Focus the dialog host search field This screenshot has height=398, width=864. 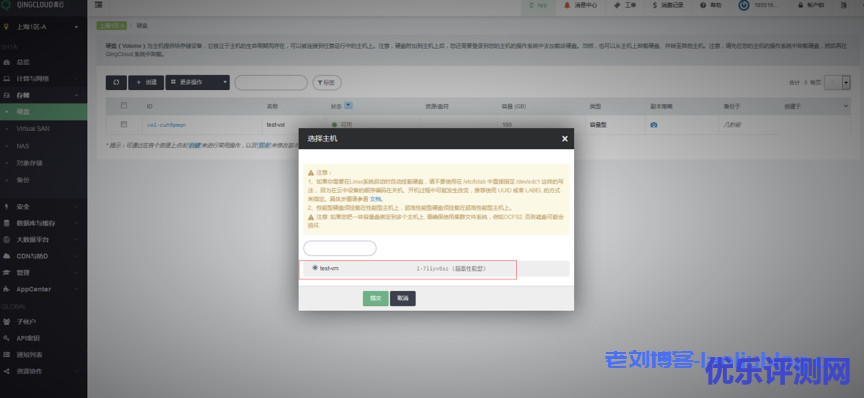click(x=340, y=248)
